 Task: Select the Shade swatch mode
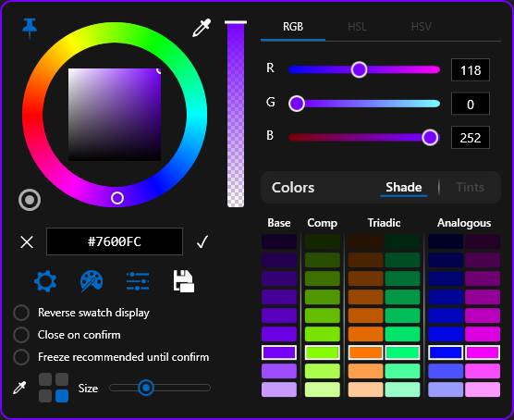(x=404, y=188)
